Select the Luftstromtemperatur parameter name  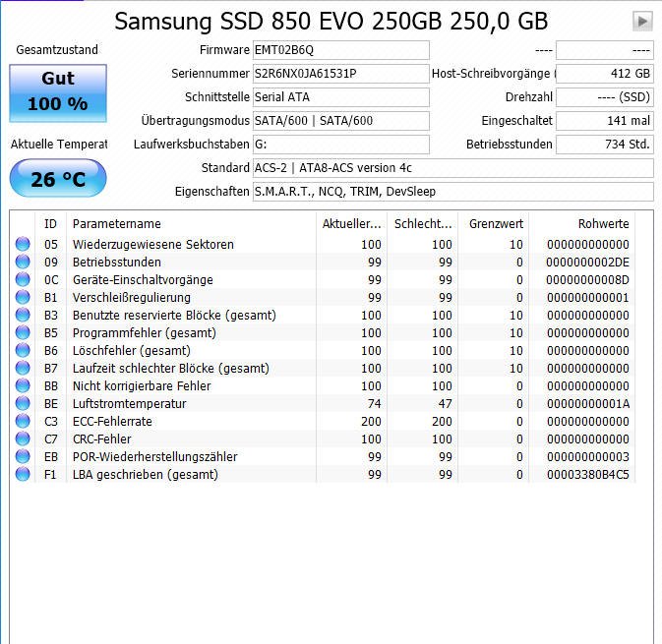pos(129,404)
